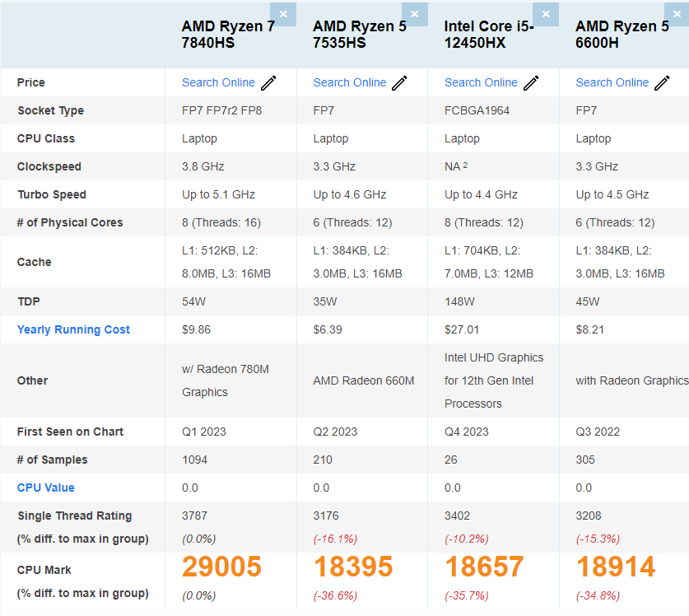Click the CPU Mark score 18914

click(x=616, y=567)
